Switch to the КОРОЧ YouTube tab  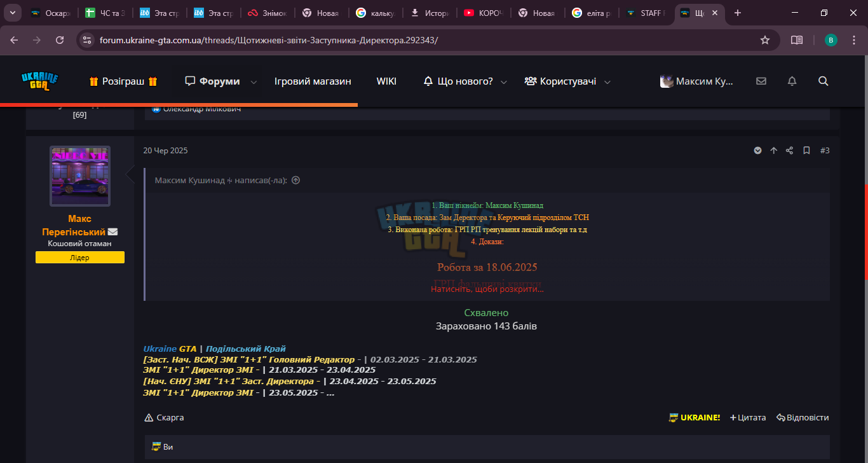coord(484,13)
